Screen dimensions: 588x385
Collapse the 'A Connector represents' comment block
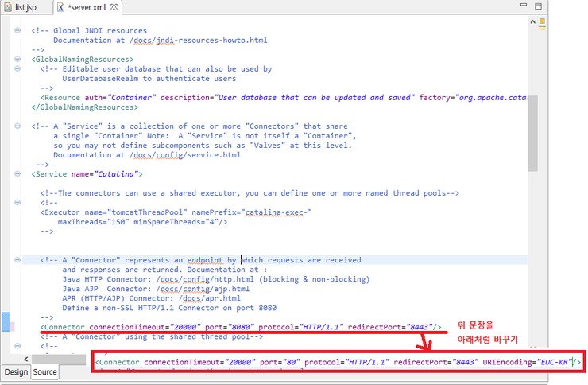coord(17,259)
